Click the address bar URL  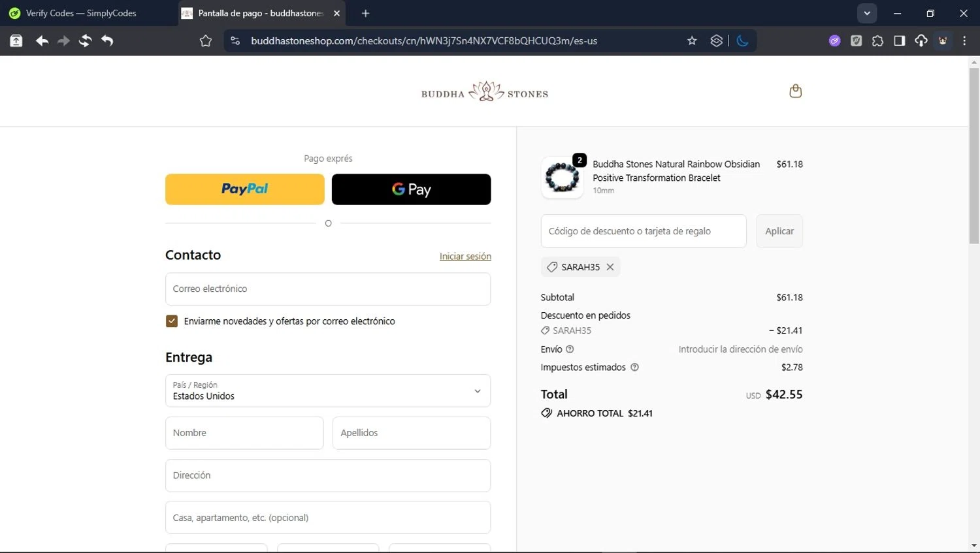point(424,41)
